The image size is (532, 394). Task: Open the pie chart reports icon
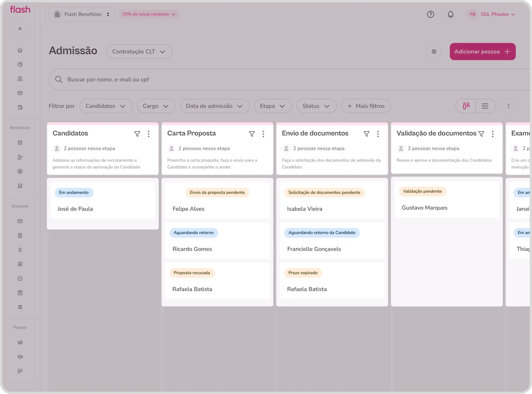tap(20, 64)
